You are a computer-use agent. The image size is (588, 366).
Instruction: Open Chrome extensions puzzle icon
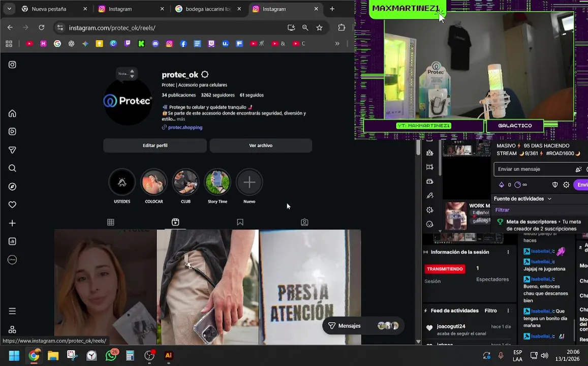[x=341, y=27]
